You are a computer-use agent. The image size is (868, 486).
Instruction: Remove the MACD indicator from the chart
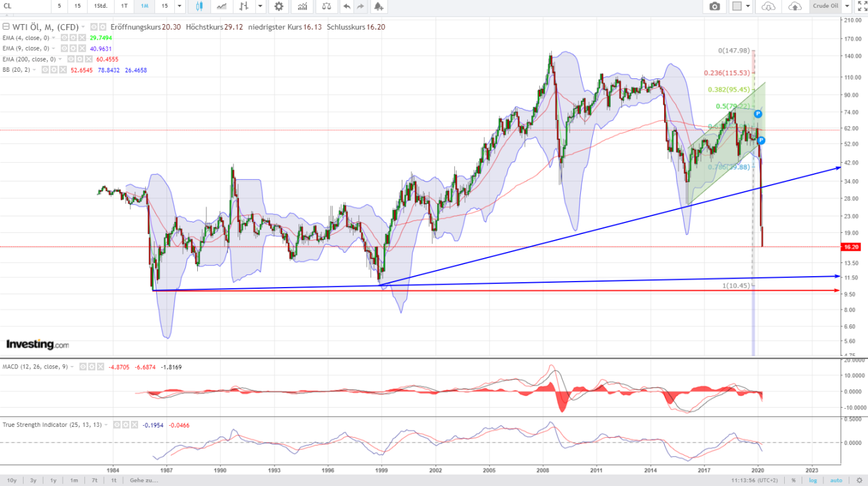[100, 367]
